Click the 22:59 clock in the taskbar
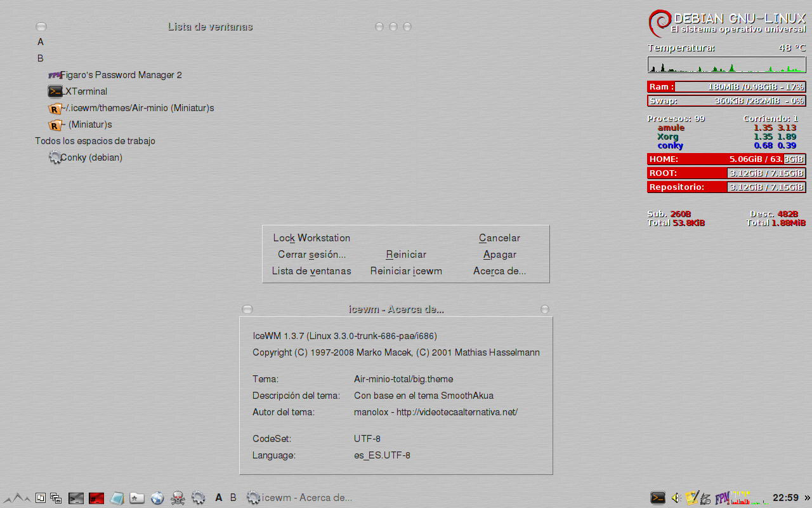Viewport: 812px width, 508px height. pos(785,498)
